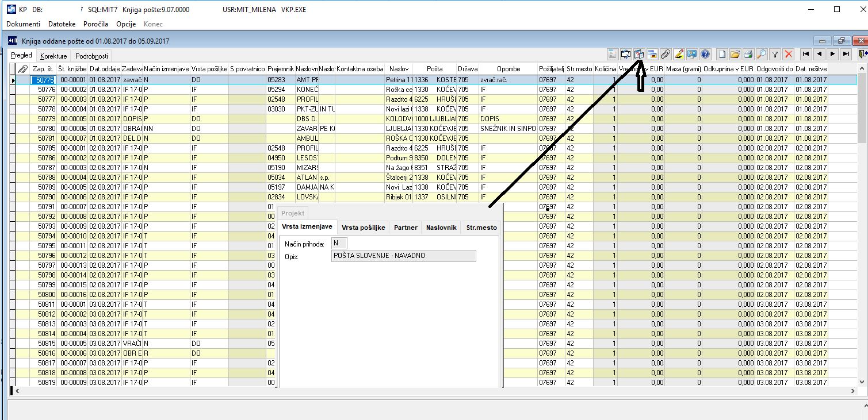Click the Dat.oddaje column header

pyautogui.click(x=104, y=69)
